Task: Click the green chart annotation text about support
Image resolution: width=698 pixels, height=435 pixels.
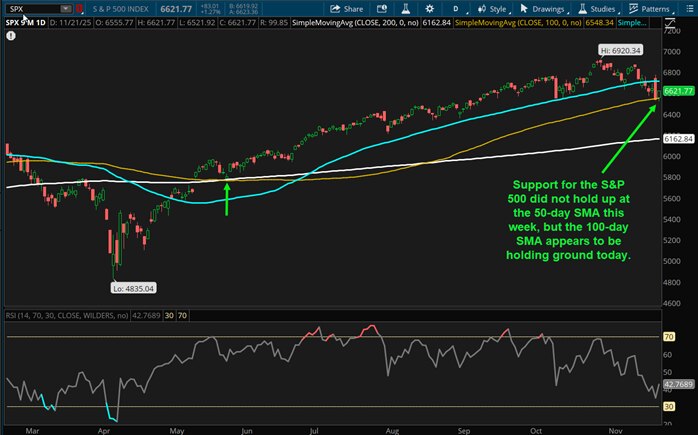Action: 568,220
